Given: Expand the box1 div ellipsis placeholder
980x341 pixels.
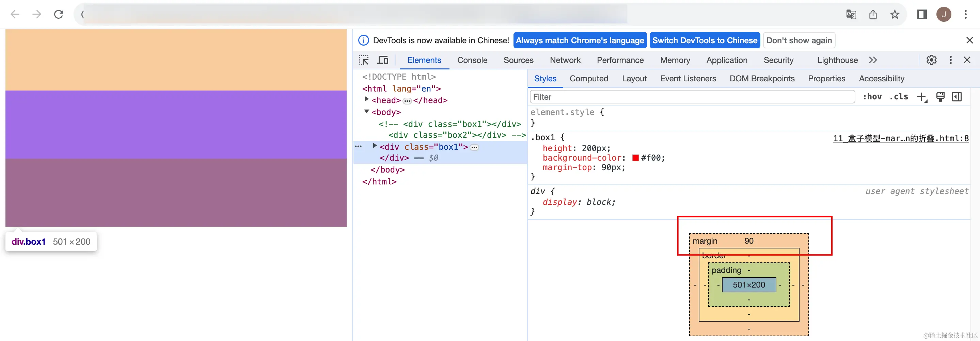Looking at the screenshot, I should coord(474,147).
